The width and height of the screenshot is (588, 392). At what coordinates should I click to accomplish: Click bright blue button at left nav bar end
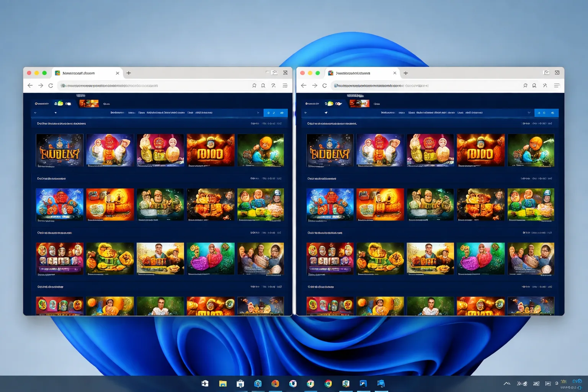point(276,113)
